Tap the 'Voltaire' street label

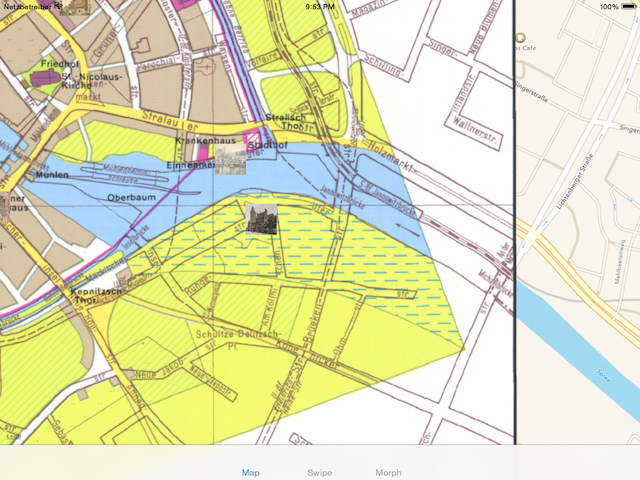click(x=263, y=60)
